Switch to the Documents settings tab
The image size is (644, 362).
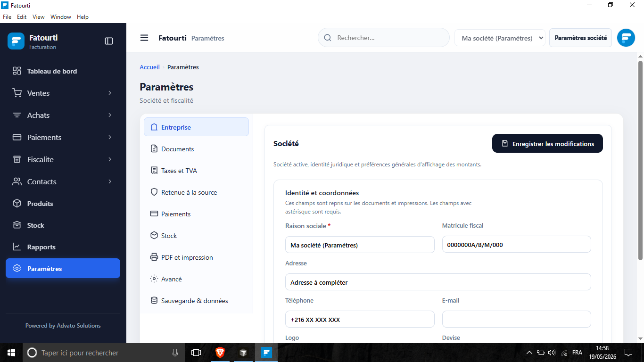(x=196, y=149)
